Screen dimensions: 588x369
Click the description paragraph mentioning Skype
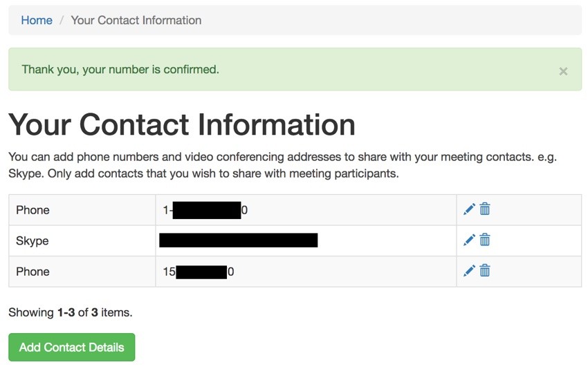[283, 165]
